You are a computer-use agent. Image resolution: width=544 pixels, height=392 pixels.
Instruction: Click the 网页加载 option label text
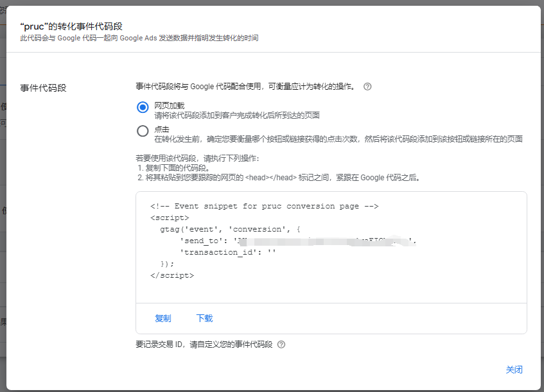[x=168, y=107]
